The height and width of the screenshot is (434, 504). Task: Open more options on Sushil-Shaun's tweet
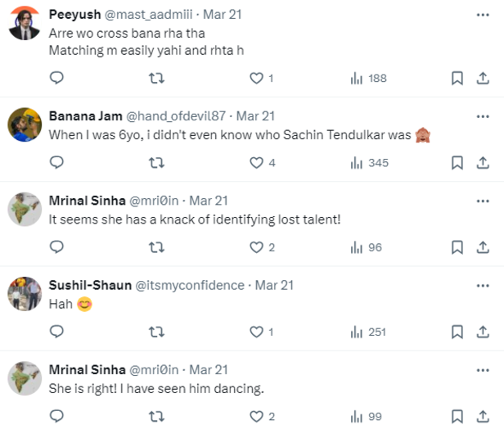coord(481,285)
